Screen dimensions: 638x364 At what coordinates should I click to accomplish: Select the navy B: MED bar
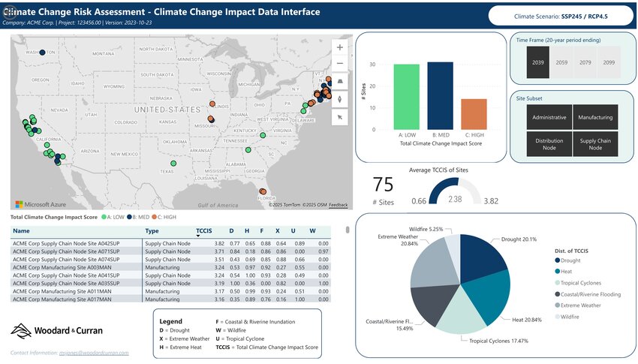click(441, 96)
